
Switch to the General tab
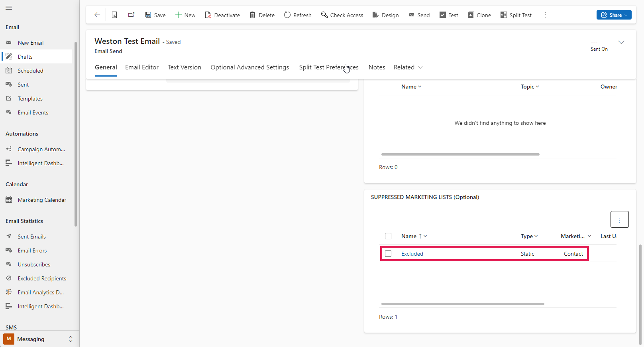tap(106, 67)
